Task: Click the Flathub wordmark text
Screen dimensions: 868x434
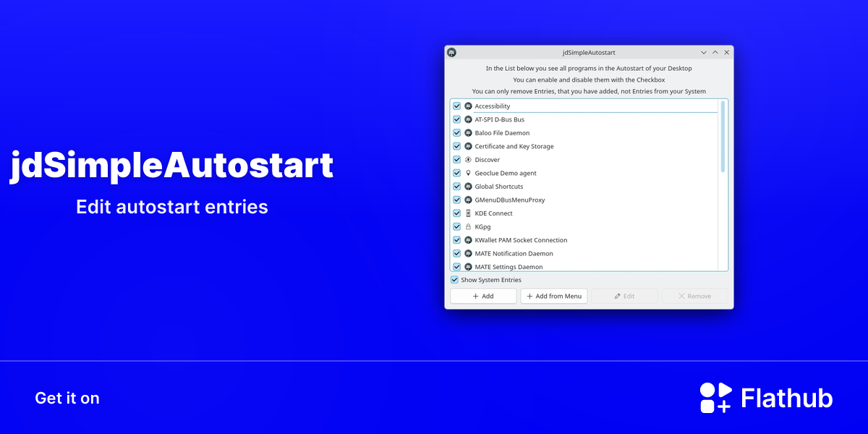Action: point(787,398)
